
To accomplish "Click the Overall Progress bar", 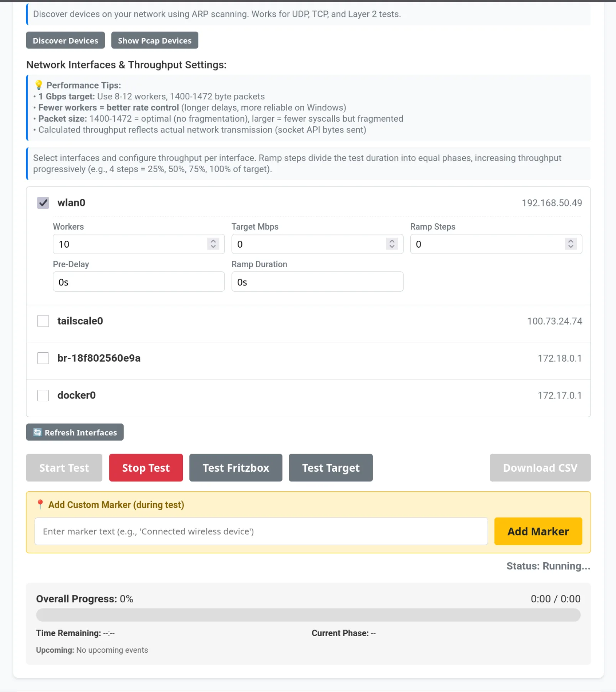I will (x=308, y=615).
